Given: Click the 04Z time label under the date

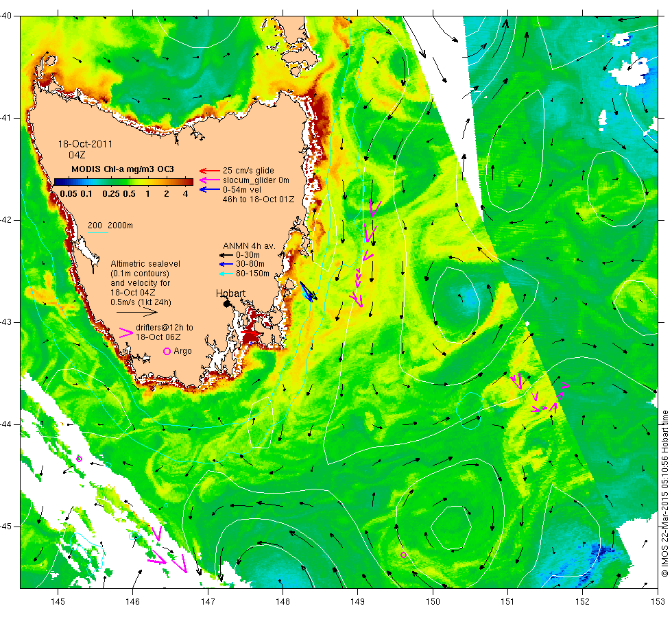Looking at the screenshot, I should [x=77, y=155].
